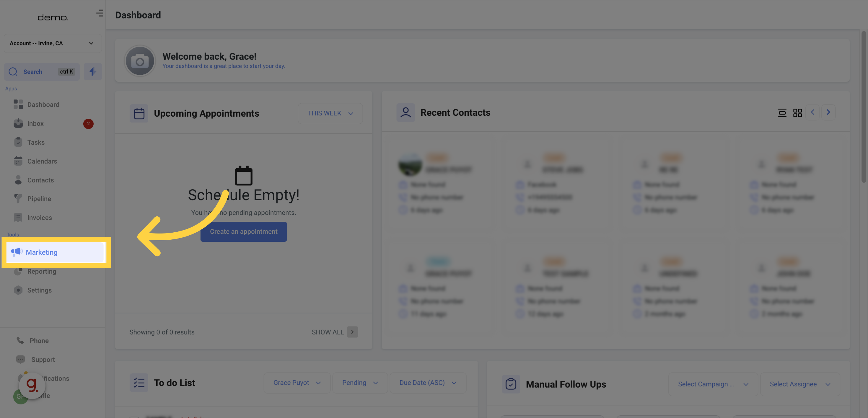Image resolution: width=868 pixels, height=418 pixels.
Task: Click the Search box with ctrl K
Action: click(42, 72)
